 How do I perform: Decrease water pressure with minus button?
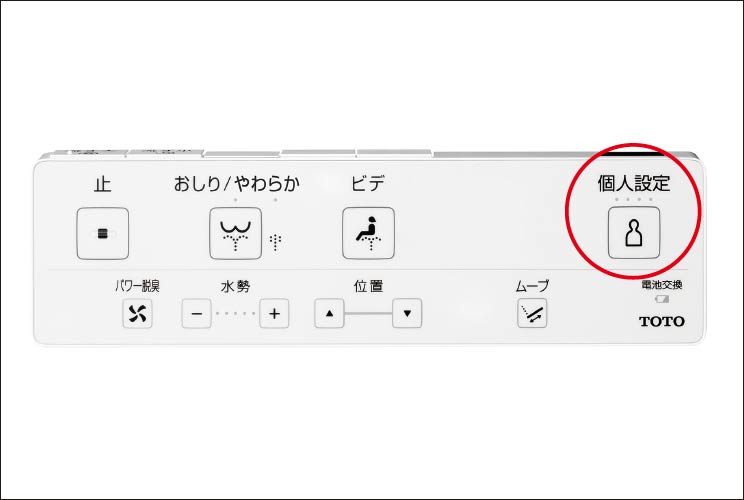click(x=196, y=313)
